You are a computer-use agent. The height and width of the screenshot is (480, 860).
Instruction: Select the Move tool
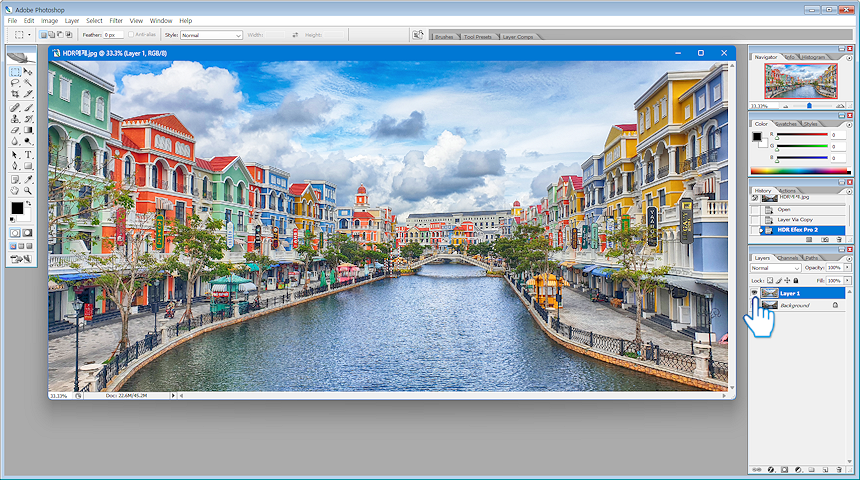pos(28,72)
